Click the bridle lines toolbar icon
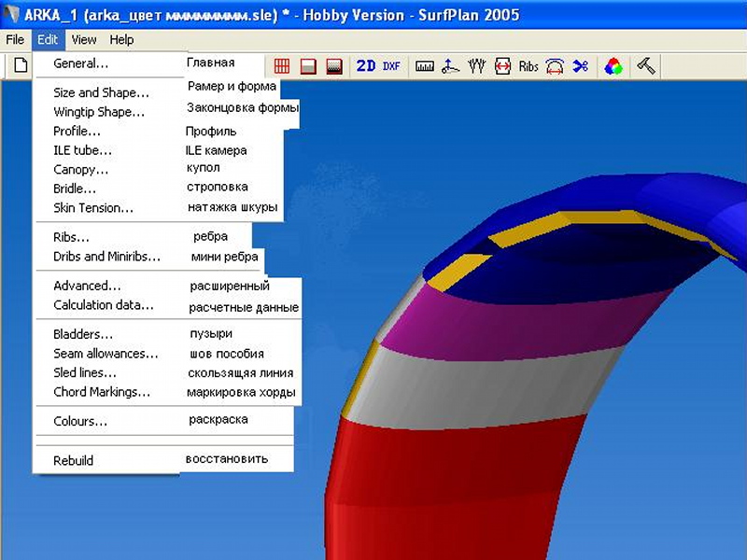747x560 pixels. [477, 66]
